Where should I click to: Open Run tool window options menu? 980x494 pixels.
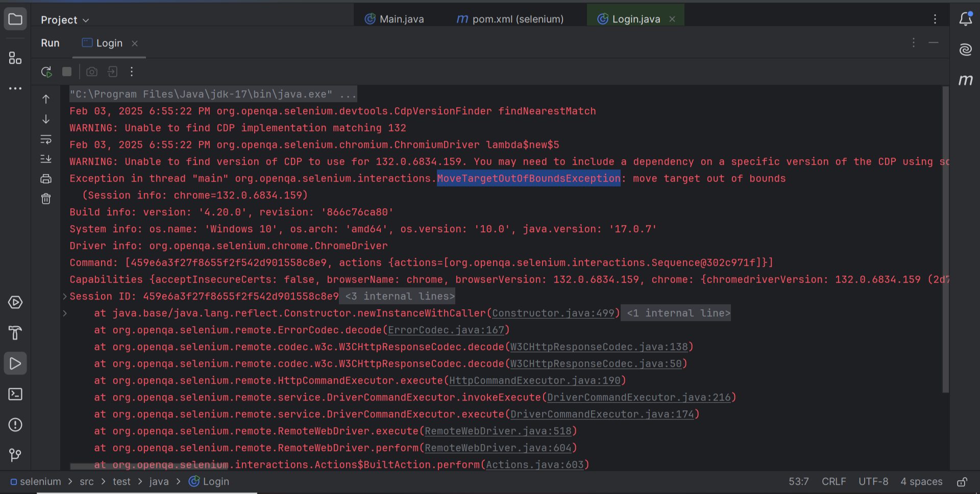click(x=914, y=43)
